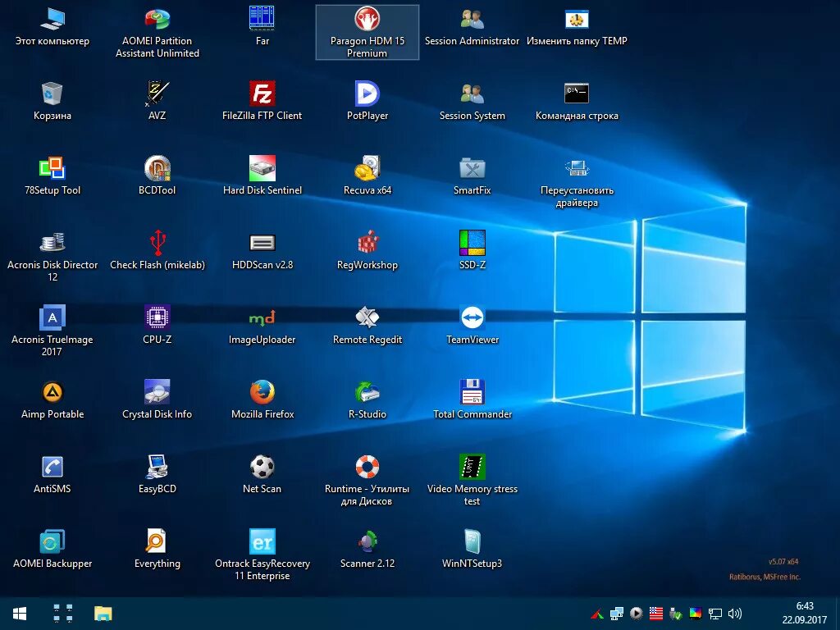Open the EasyBCD icon
This screenshot has height=630, width=840.
(x=157, y=473)
